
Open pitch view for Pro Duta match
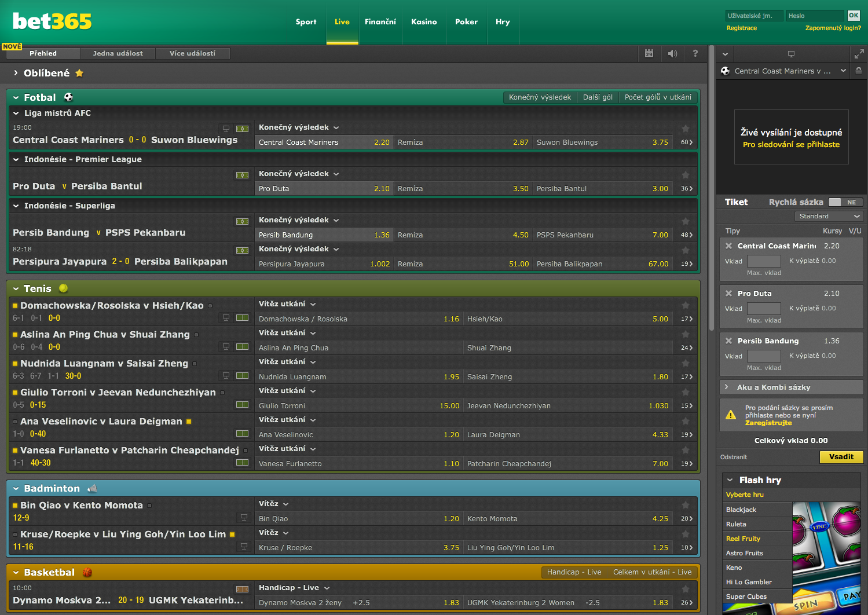[243, 175]
